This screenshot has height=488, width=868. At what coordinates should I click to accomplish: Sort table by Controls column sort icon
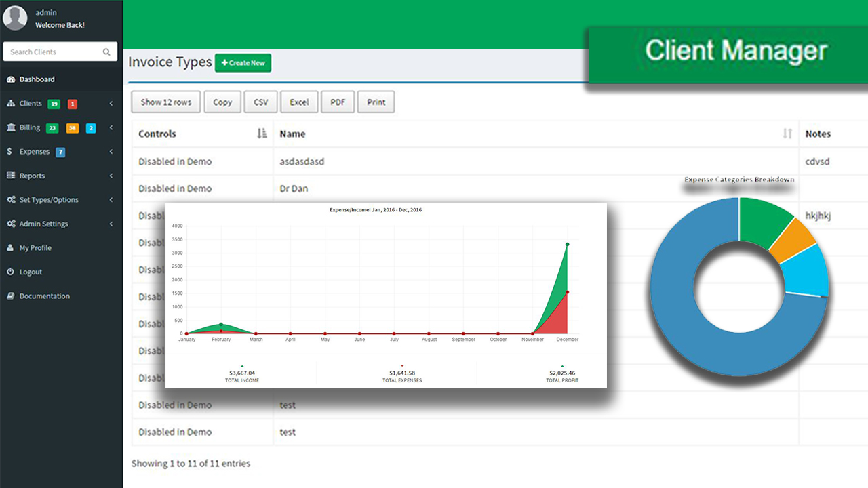point(262,134)
